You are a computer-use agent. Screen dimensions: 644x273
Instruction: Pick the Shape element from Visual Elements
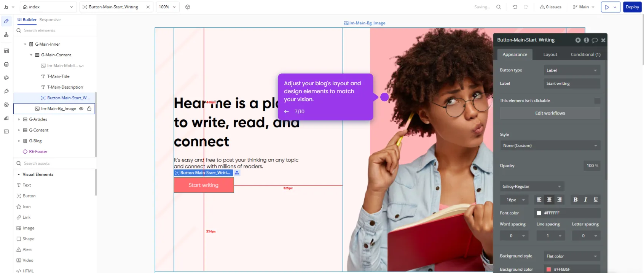click(26, 239)
